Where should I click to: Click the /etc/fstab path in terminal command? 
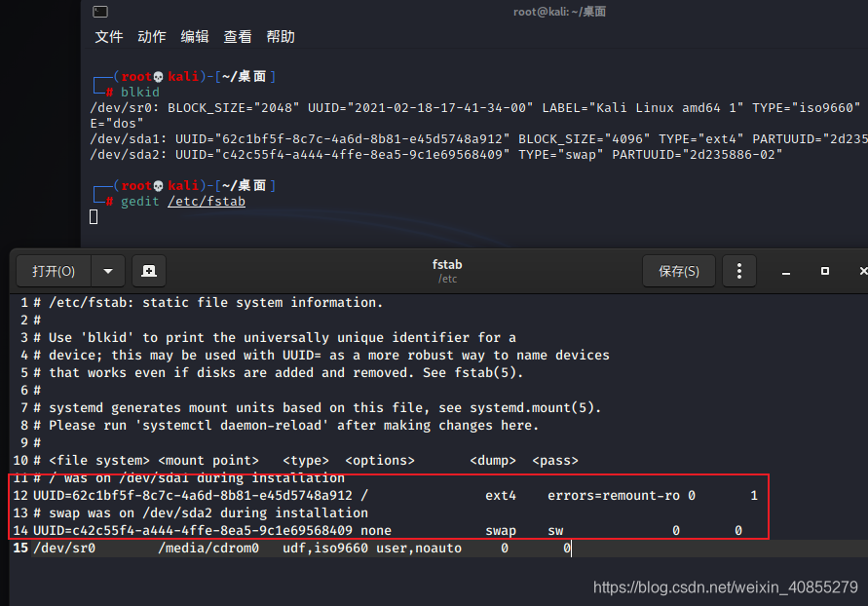[x=207, y=202]
